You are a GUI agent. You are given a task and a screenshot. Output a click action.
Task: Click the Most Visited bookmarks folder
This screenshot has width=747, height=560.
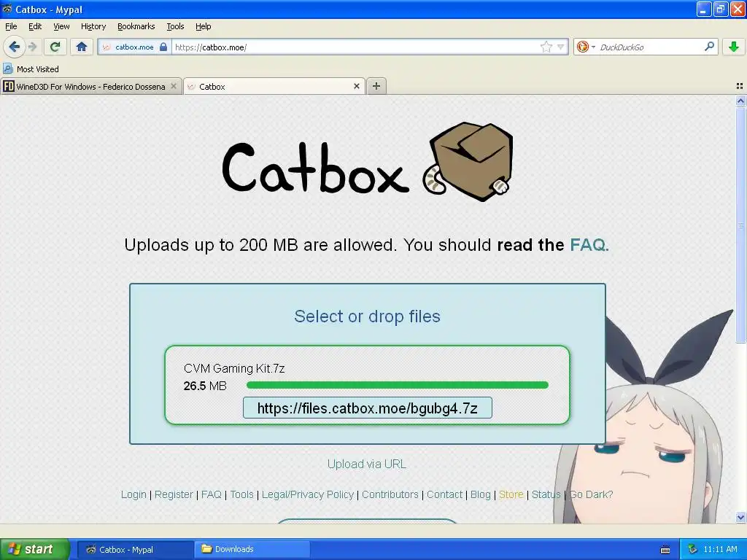point(31,69)
